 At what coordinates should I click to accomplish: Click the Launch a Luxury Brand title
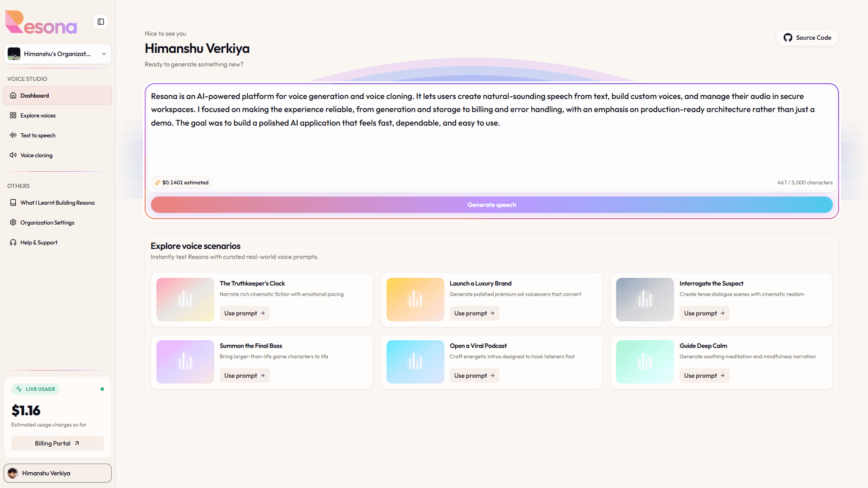(x=481, y=283)
